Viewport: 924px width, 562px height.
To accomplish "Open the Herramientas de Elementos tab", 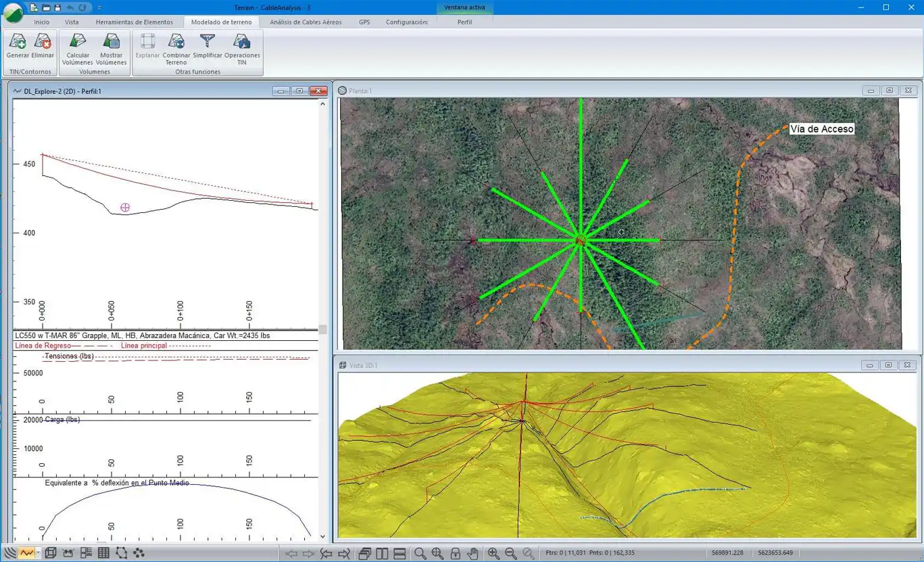I will [x=134, y=22].
